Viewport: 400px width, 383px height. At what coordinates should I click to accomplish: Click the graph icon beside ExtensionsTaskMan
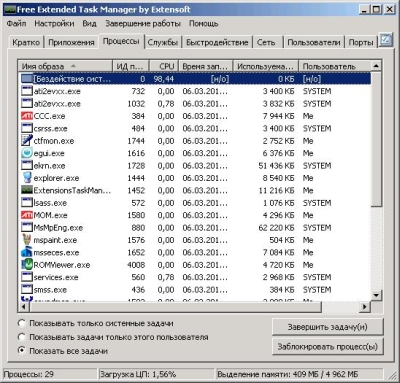click(x=27, y=190)
